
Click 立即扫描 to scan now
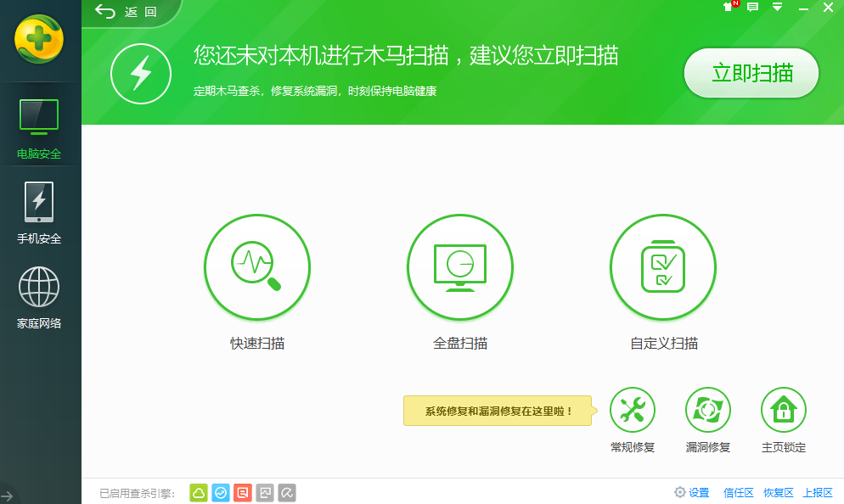click(x=751, y=73)
